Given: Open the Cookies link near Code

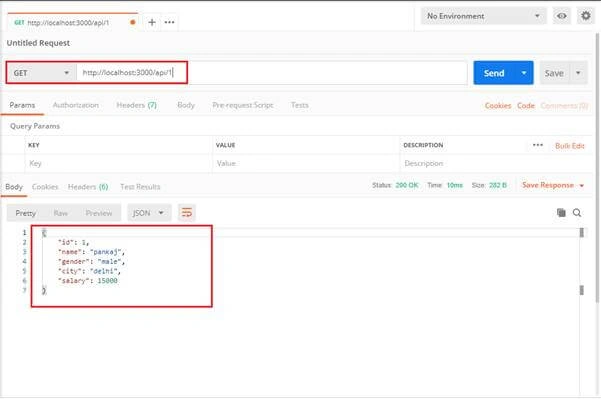Looking at the screenshot, I should pyautogui.click(x=498, y=105).
